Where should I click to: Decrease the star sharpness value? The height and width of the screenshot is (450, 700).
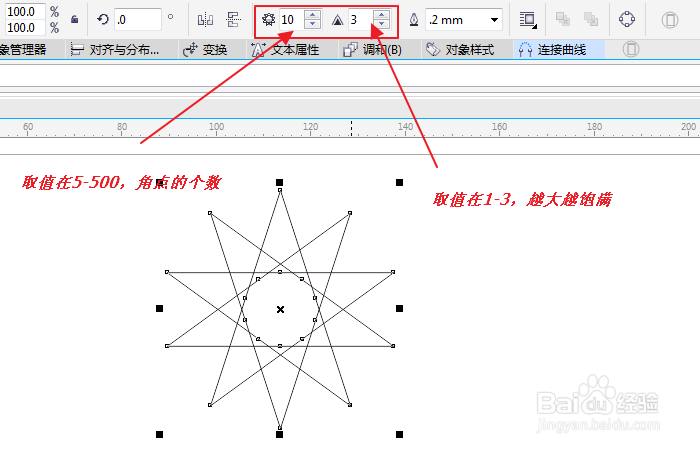(x=381, y=24)
